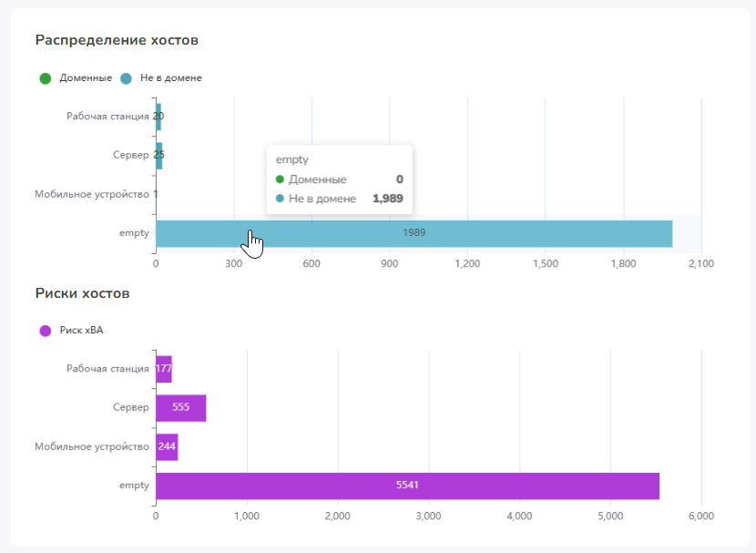Click the Риски хостов heading
Image resolution: width=756 pixels, height=553 pixels.
83,293
